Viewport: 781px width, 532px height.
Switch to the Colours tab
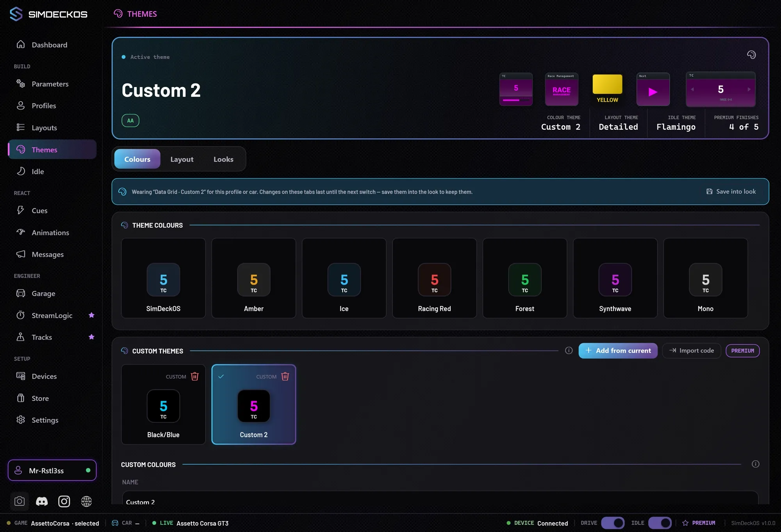pos(137,159)
